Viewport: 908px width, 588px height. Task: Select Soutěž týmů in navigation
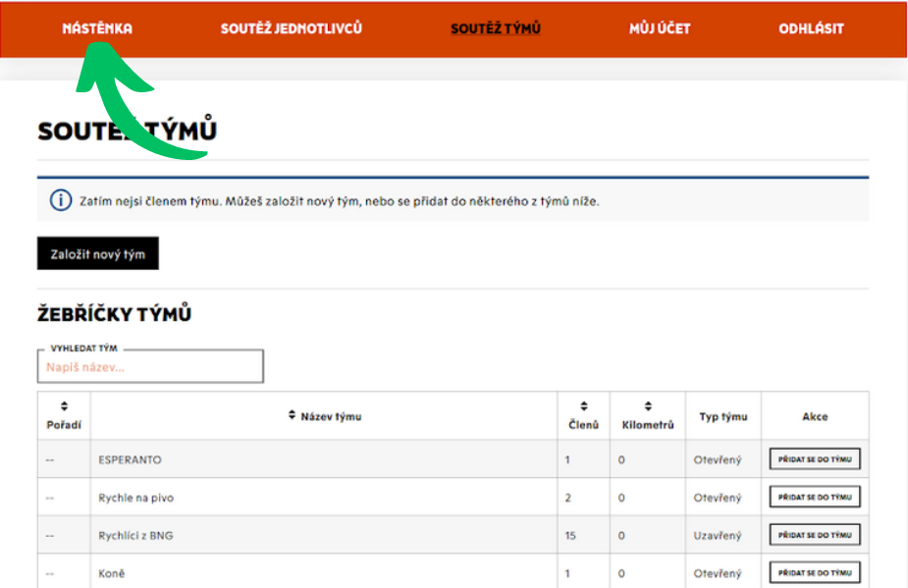(x=496, y=28)
